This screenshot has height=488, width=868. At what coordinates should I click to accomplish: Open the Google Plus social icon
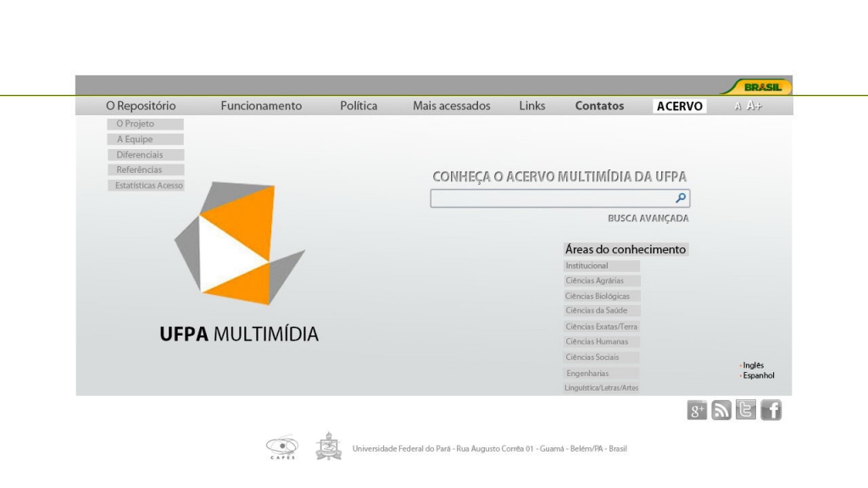coord(697,410)
